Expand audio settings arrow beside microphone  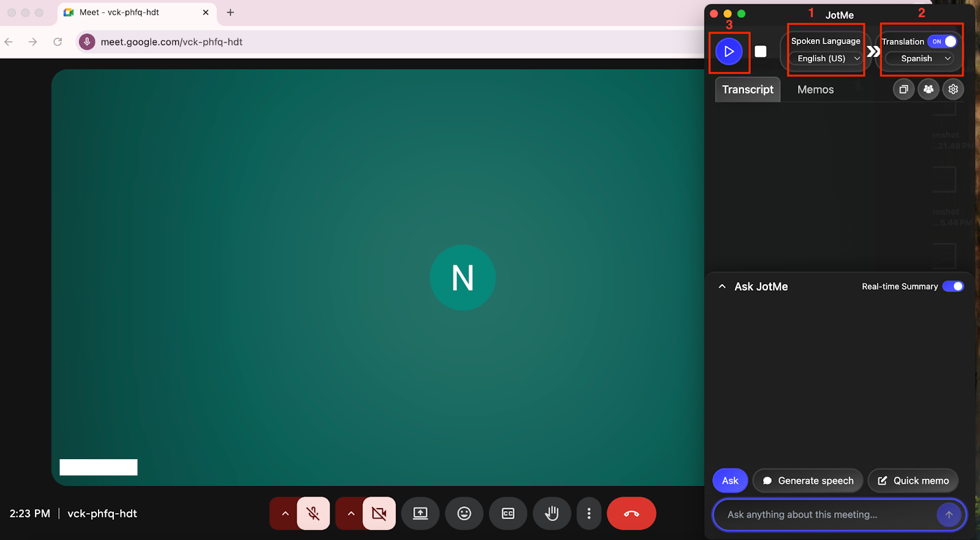tap(284, 514)
